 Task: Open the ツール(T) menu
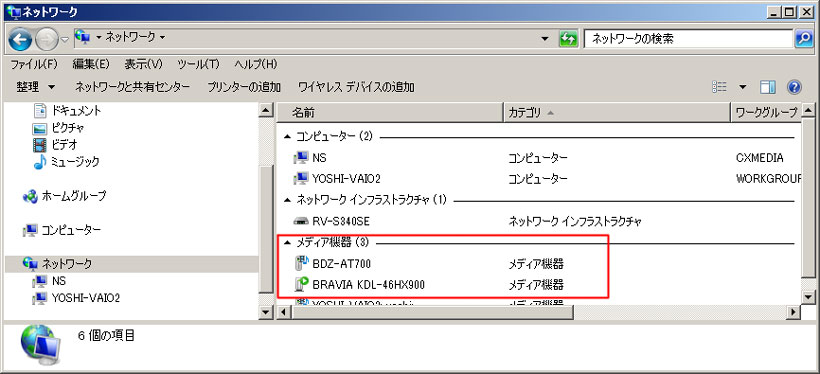tap(198, 64)
